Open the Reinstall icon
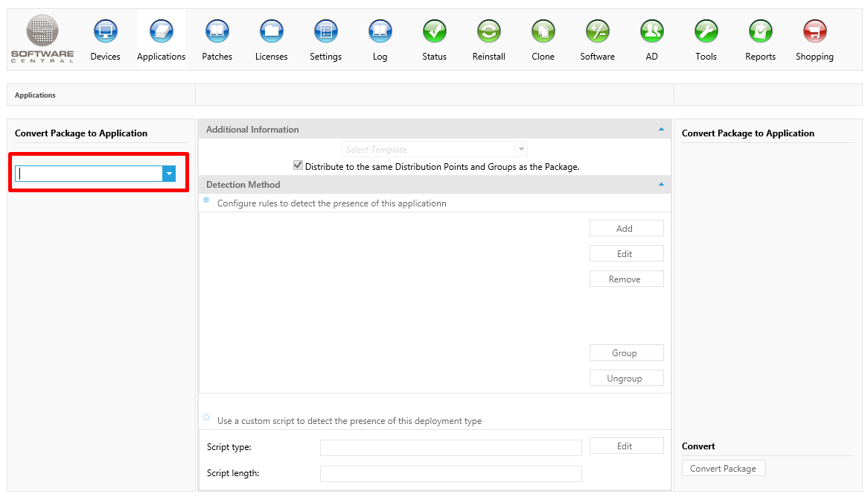Image resolution: width=868 pixels, height=500 pixels. coord(488,32)
